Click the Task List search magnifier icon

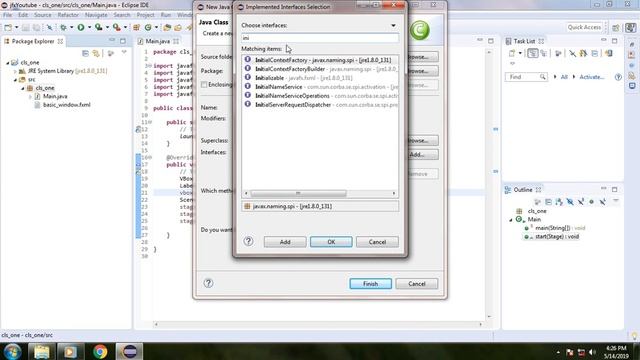tap(542, 77)
